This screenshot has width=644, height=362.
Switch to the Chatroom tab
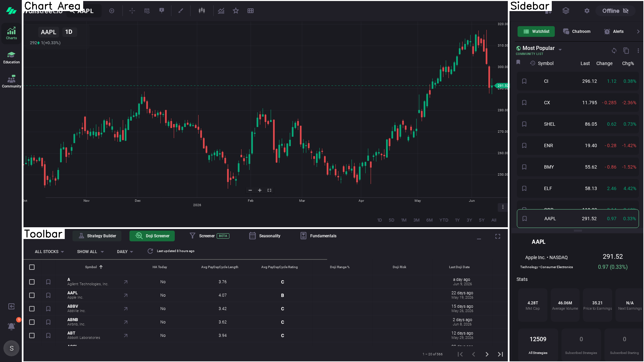coord(577,32)
